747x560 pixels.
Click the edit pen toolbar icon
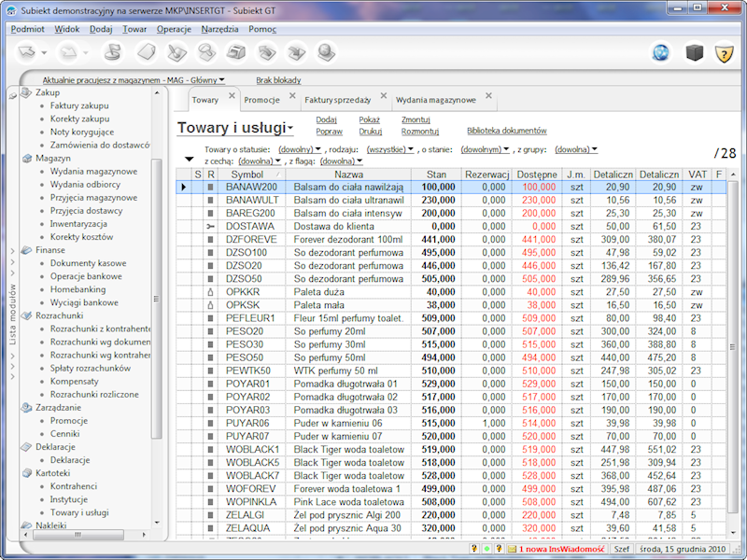(x=176, y=52)
